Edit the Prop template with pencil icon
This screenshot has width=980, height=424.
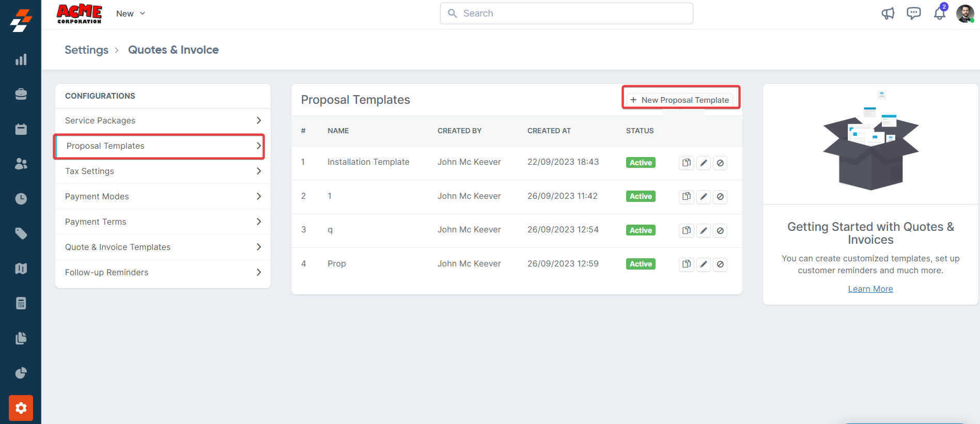coord(703,264)
